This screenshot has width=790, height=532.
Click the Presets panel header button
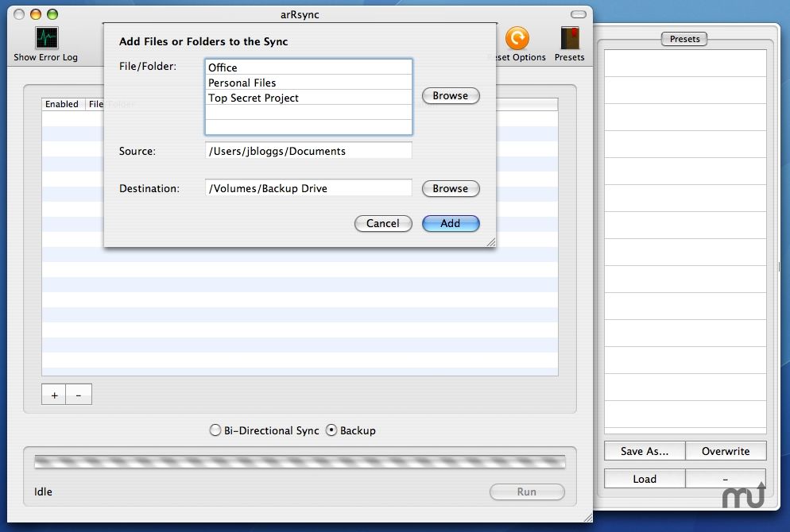tap(684, 38)
